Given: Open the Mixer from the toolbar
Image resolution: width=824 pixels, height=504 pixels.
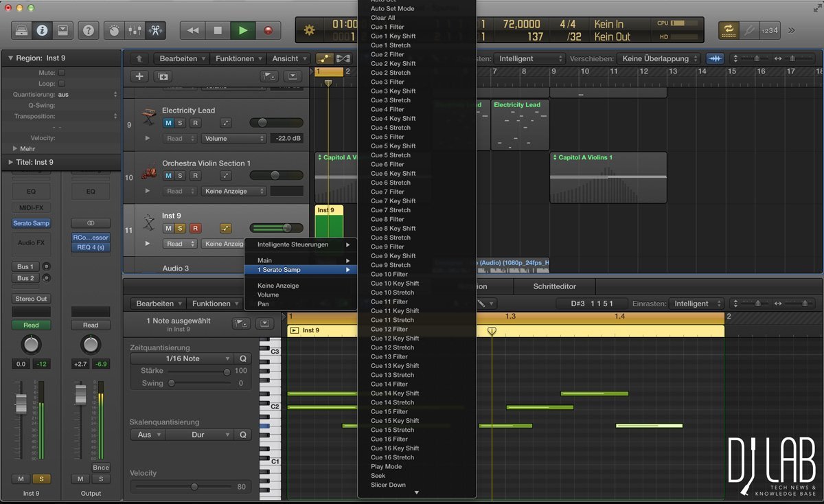Looking at the screenshot, I should tap(135, 30).
